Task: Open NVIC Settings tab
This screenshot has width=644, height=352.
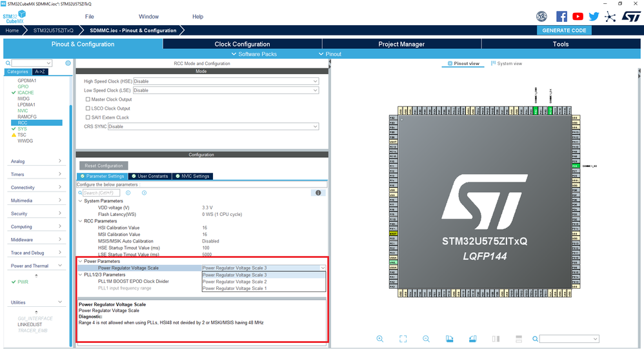Action: (x=193, y=176)
